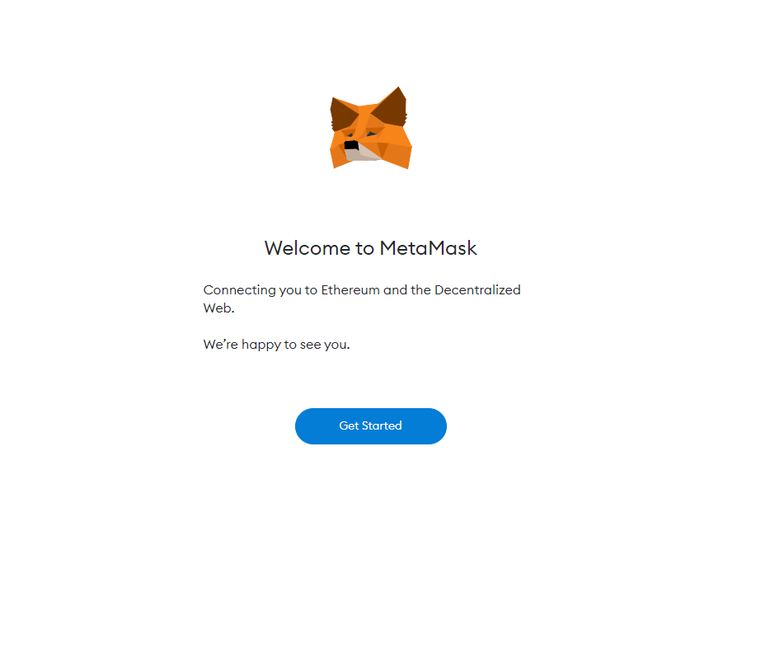Click the word happy in greeting

click(261, 345)
